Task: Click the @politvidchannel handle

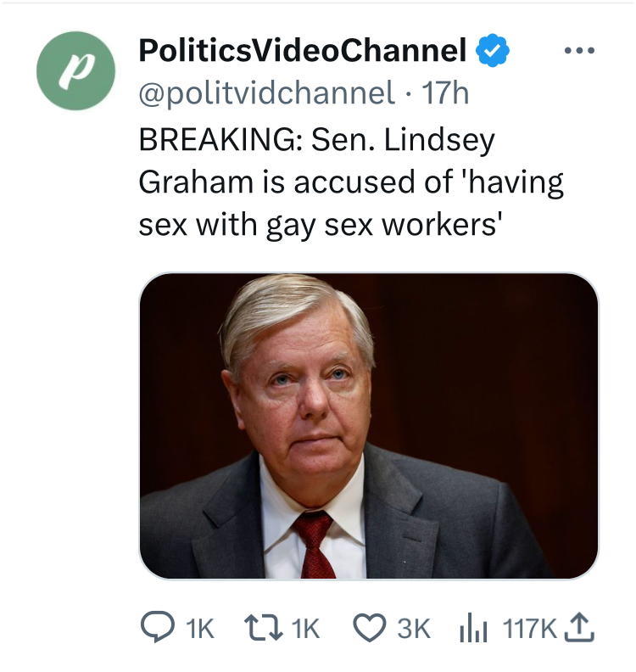Action: coord(266,93)
